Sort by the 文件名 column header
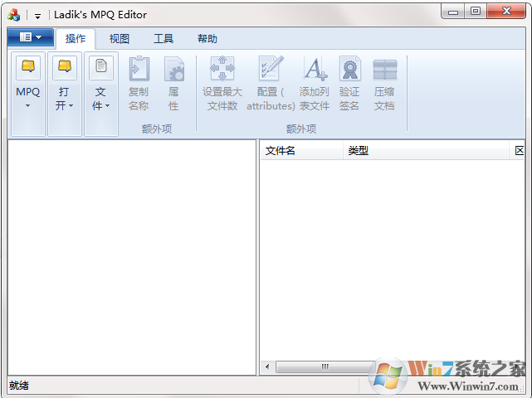Image resolution: width=532 pixels, height=398 pixels. (x=302, y=151)
